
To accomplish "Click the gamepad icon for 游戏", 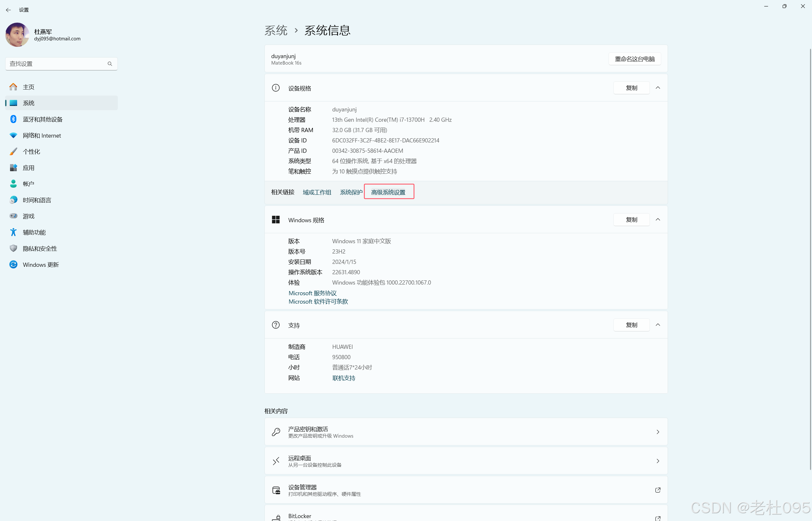I will 13,216.
